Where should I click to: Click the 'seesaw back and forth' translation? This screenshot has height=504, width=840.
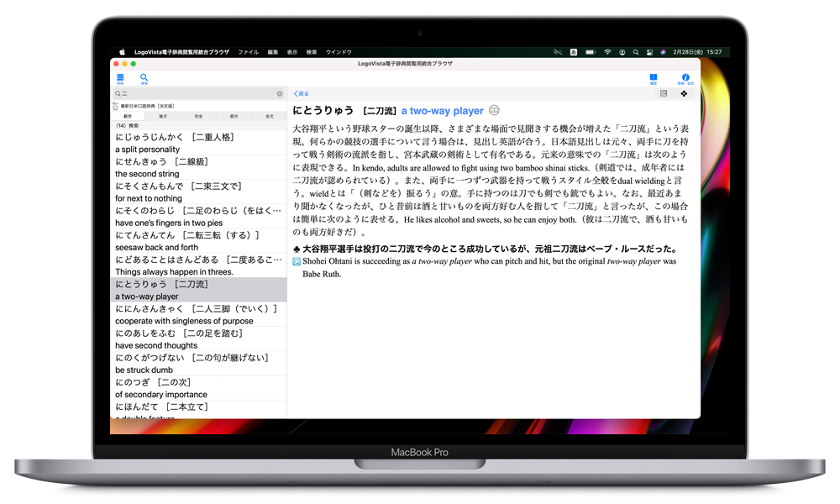point(156,248)
